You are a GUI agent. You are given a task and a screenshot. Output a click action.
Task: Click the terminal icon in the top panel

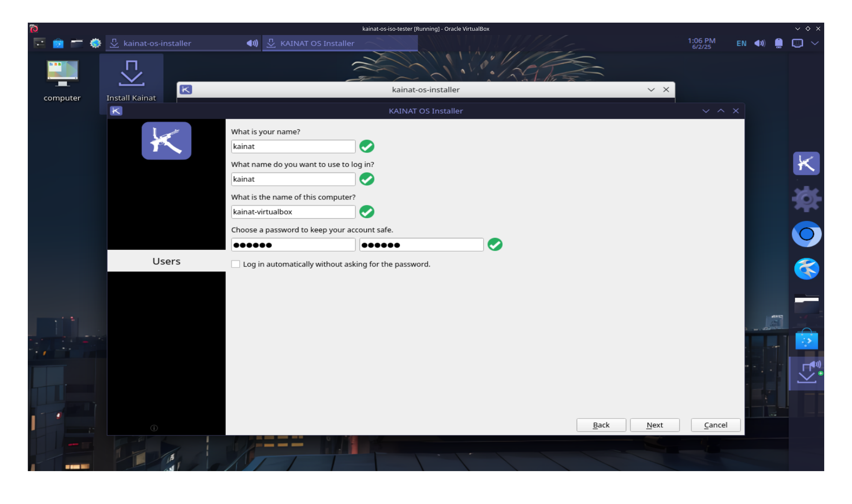pyautogui.click(x=39, y=43)
